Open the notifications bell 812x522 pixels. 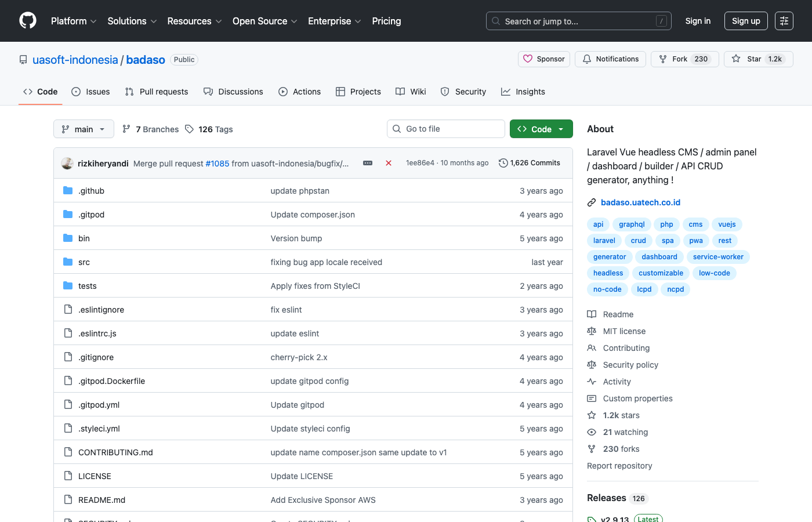[586, 59]
